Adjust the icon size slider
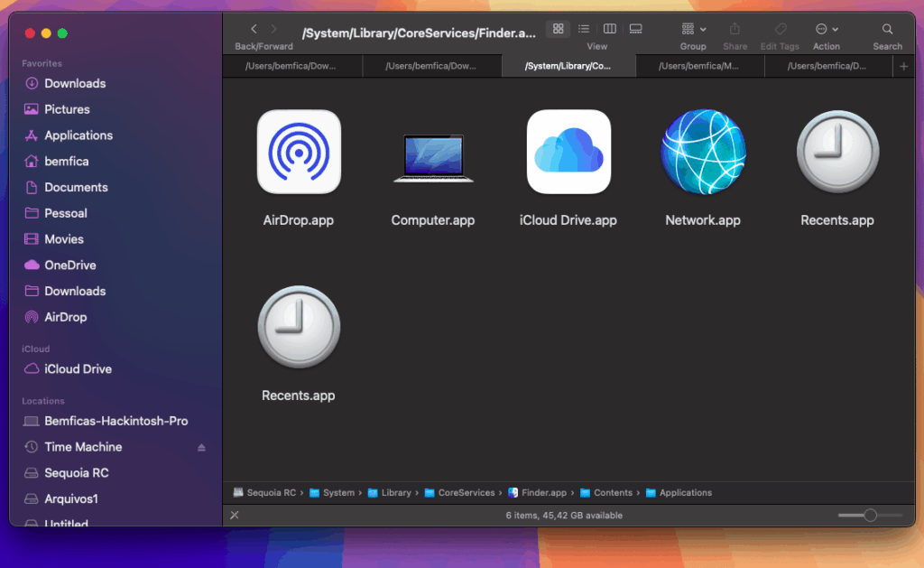The height and width of the screenshot is (568, 924). coord(870,516)
